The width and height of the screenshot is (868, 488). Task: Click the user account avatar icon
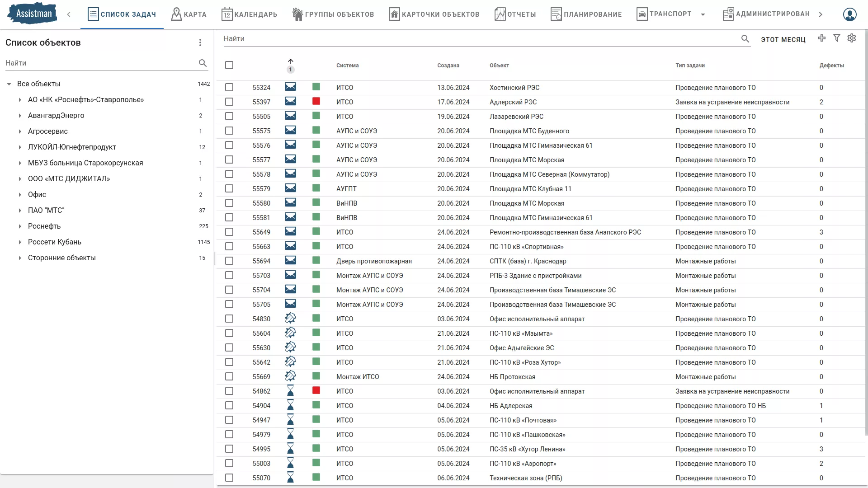tap(849, 14)
